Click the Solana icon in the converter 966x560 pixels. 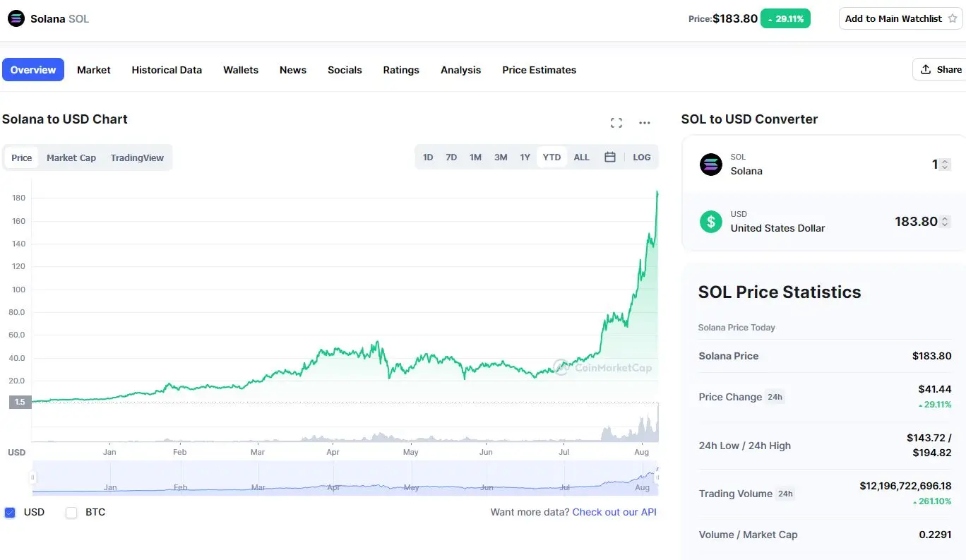[710, 165]
